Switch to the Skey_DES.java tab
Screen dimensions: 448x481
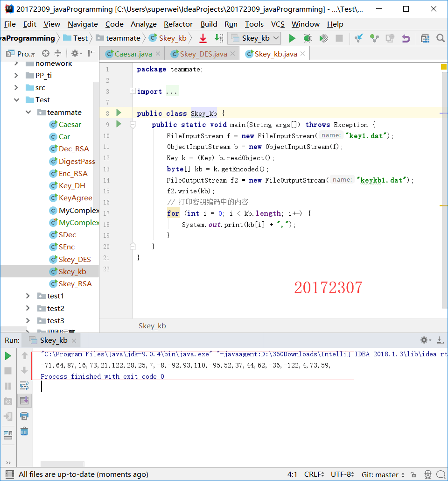(x=203, y=54)
